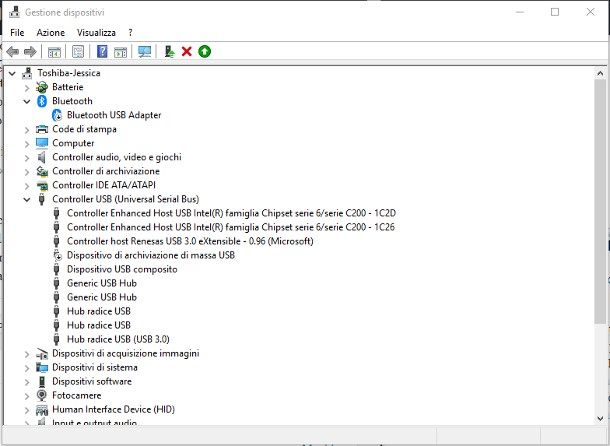The width and height of the screenshot is (610, 446).
Task: Toggle the action pane toolbar icon
Action: (120, 51)
